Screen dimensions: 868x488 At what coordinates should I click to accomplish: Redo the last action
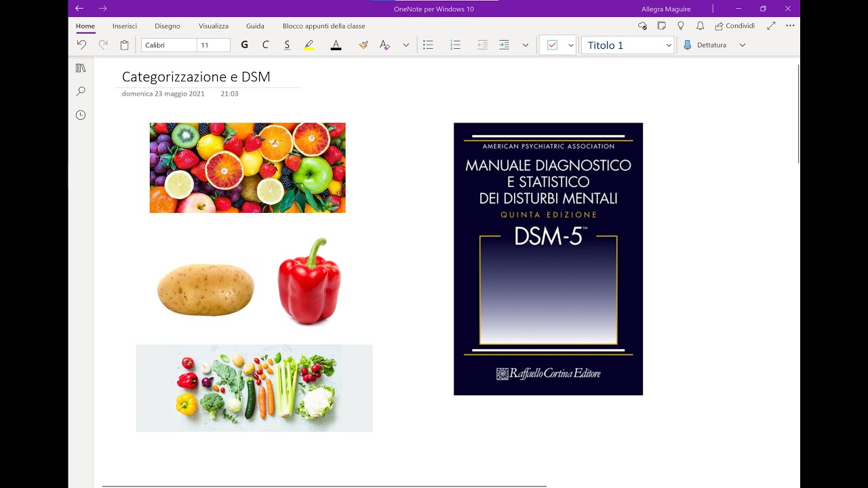click(x=103, y=45)
